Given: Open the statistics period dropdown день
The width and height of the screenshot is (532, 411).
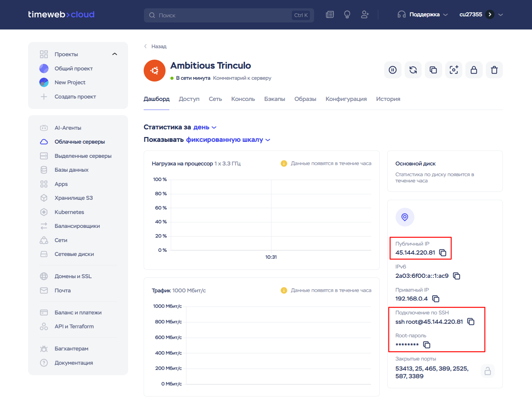Looking at the screenshot, I should [x=205, y=127].
